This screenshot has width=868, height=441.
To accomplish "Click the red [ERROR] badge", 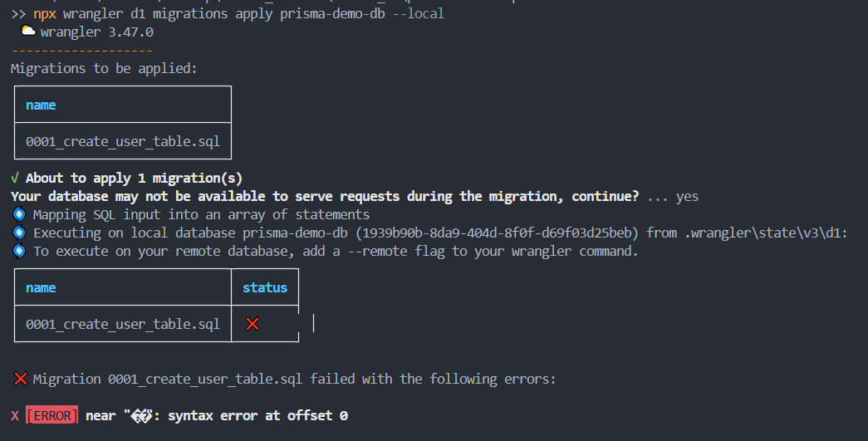I will click(x=51, y=415).
